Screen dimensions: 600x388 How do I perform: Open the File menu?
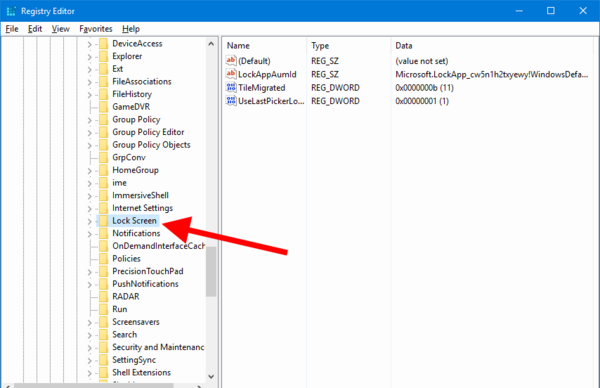(12, 29)
